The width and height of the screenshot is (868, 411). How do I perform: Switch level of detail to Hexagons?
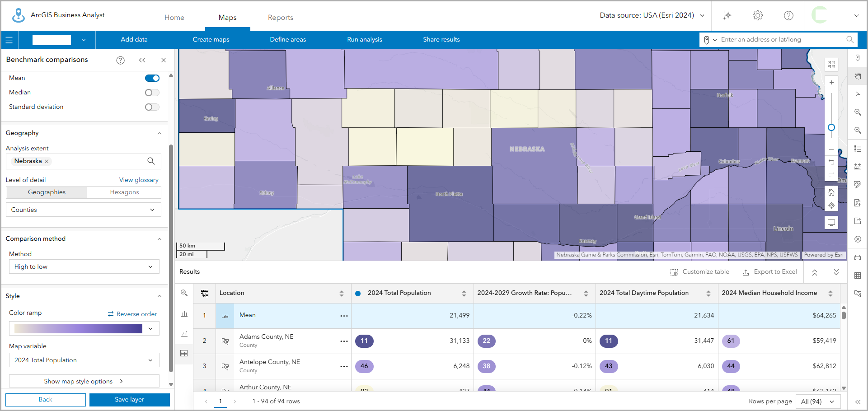124,192
